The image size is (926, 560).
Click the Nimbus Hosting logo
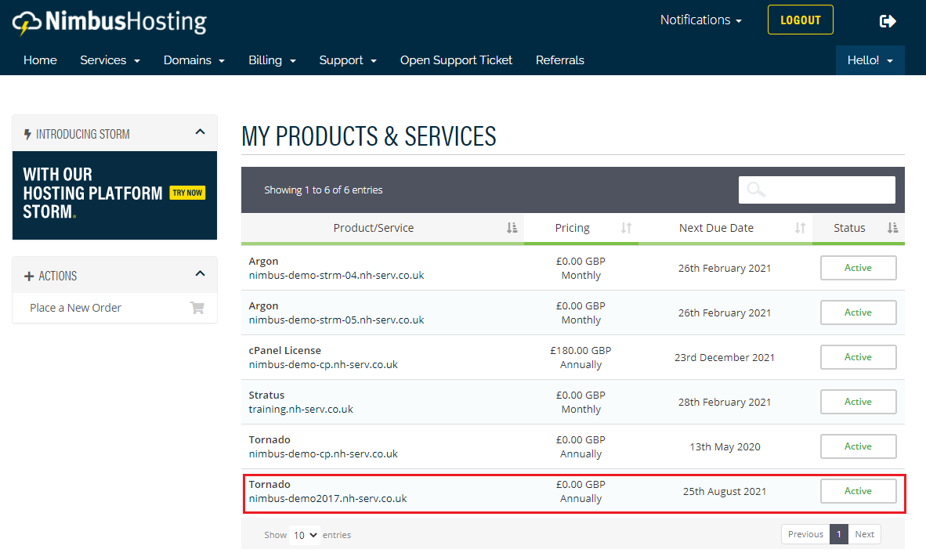110,23
